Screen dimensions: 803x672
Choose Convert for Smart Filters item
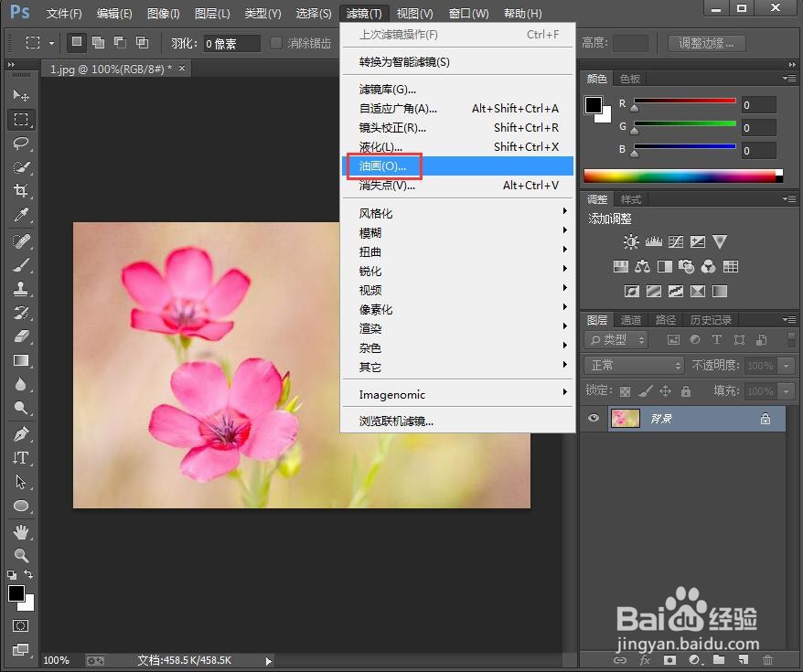tap(458, 61)
